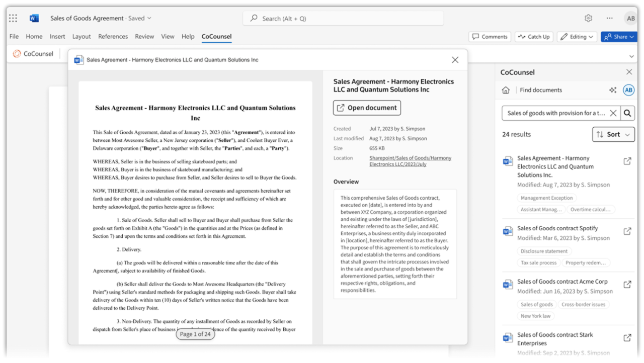Click the 24 results count text
The height and width of the screenshot is (363, 644).
point(516,134)
